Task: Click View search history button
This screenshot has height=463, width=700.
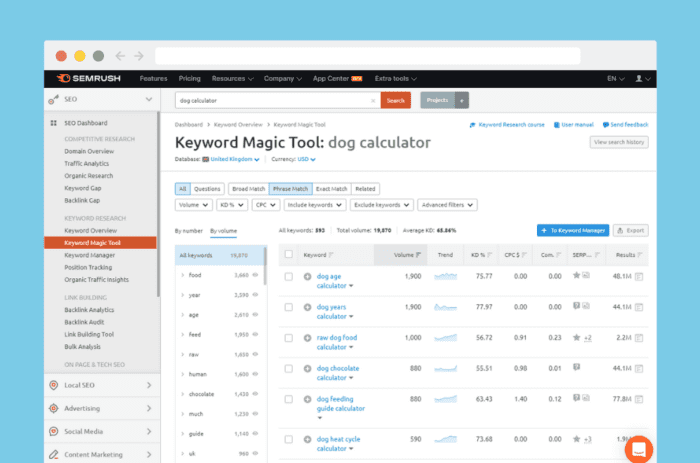Action: click(619, 142)
